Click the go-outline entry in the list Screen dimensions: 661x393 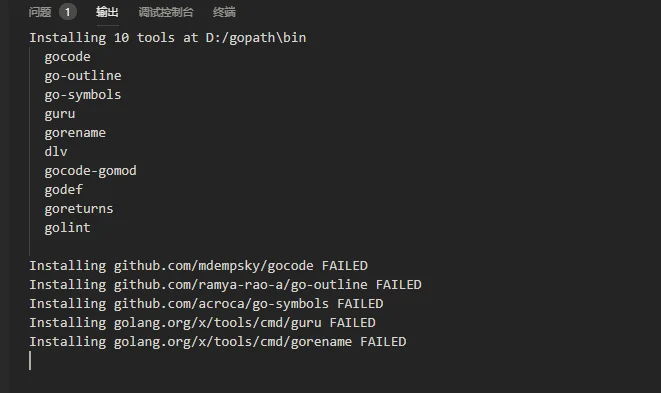(83, 76)
